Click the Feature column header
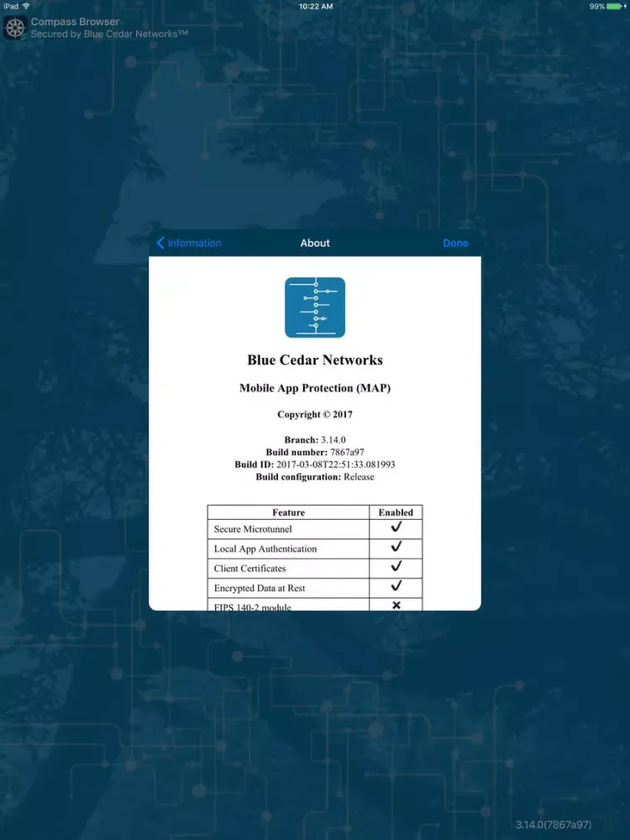Image resolution: width=630 pixels, height=840 pixels. (x=288, y=512)
